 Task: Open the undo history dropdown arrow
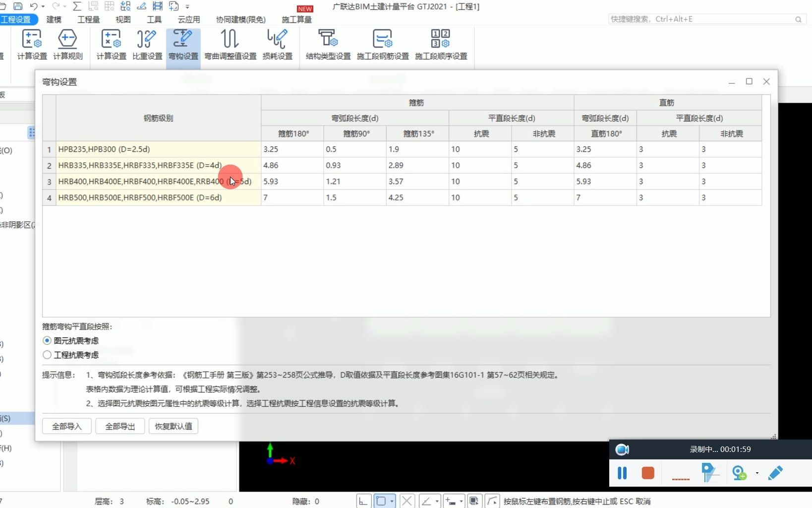pos(43,7)
